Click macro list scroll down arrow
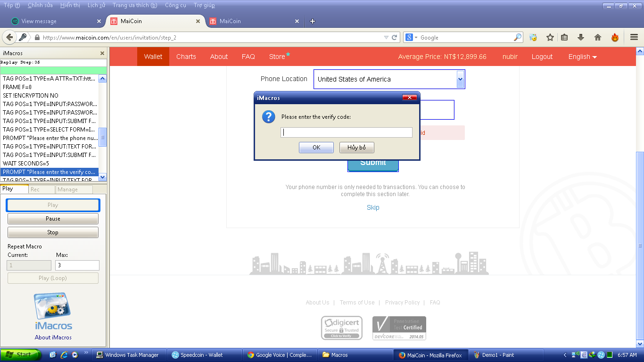The height and width of the screenshot is (362, 644). (103, 177)
